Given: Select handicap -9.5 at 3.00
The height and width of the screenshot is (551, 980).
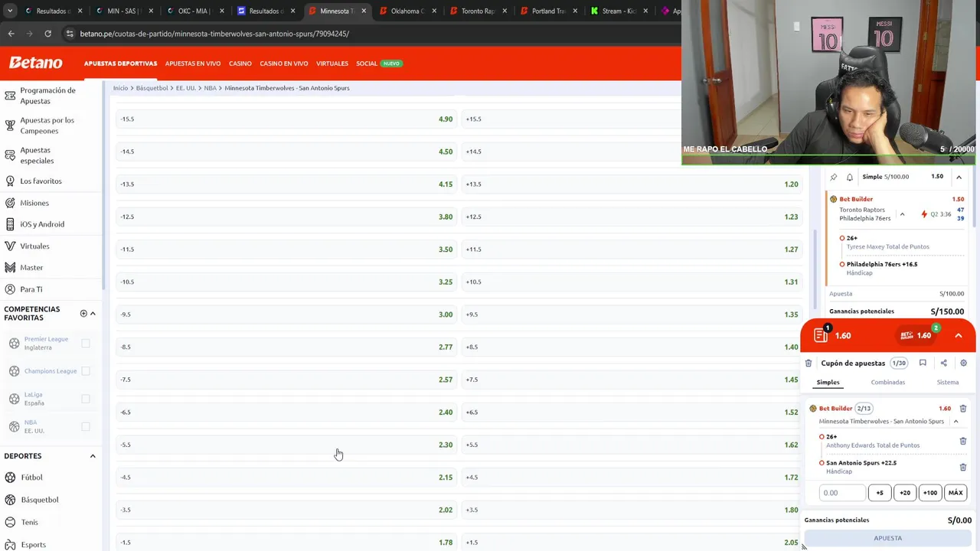Looking at the screenshot, I should [x=286, y=315].
